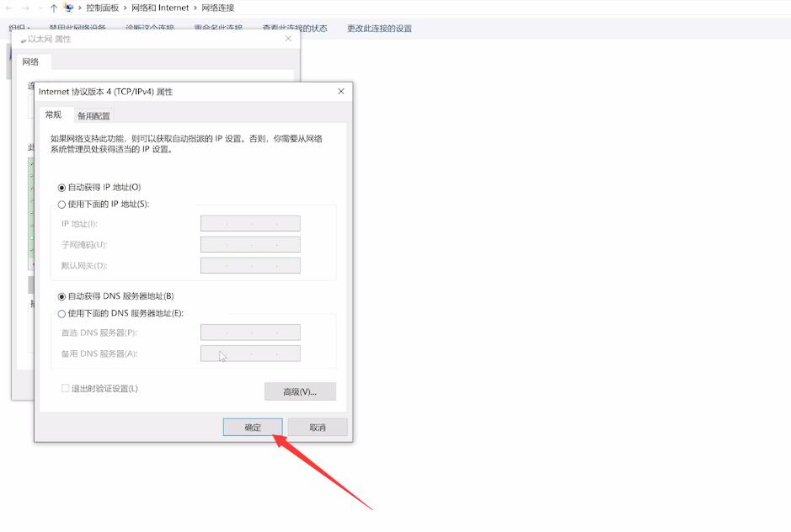
Task: Cancel the IPv4 dialog with 取消
Action: [318, 427]
